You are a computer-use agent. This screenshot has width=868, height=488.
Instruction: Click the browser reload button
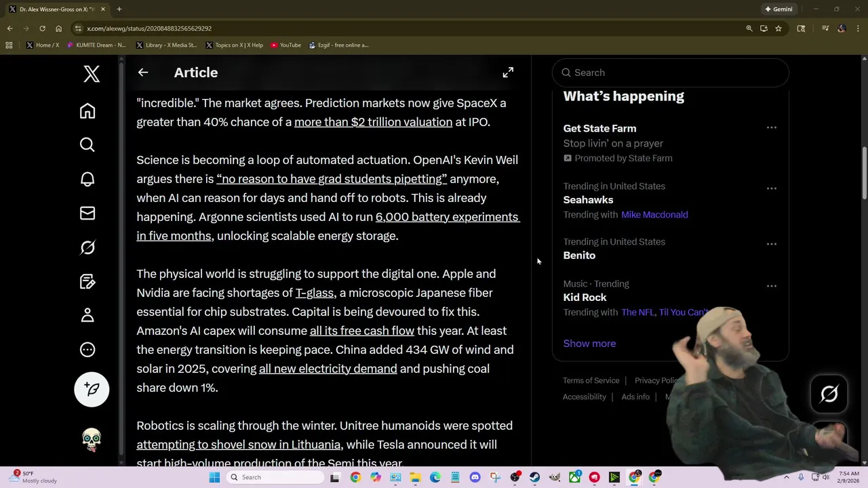(42, 28)
